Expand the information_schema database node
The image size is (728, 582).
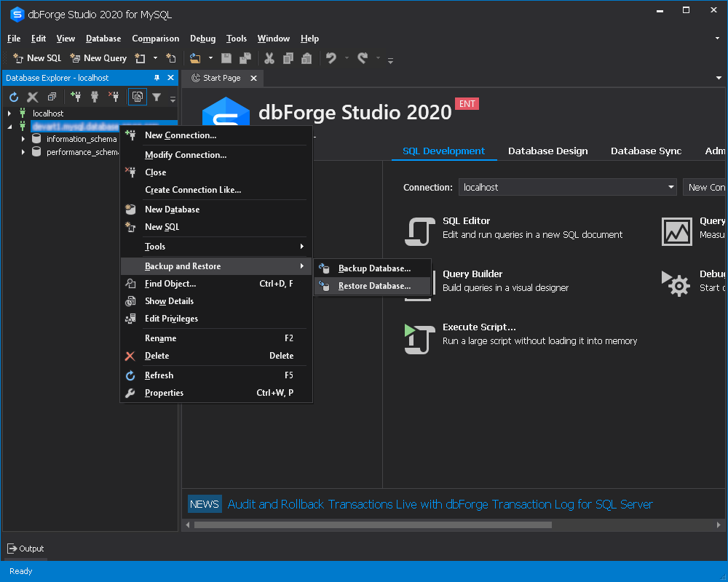point(23,139)
